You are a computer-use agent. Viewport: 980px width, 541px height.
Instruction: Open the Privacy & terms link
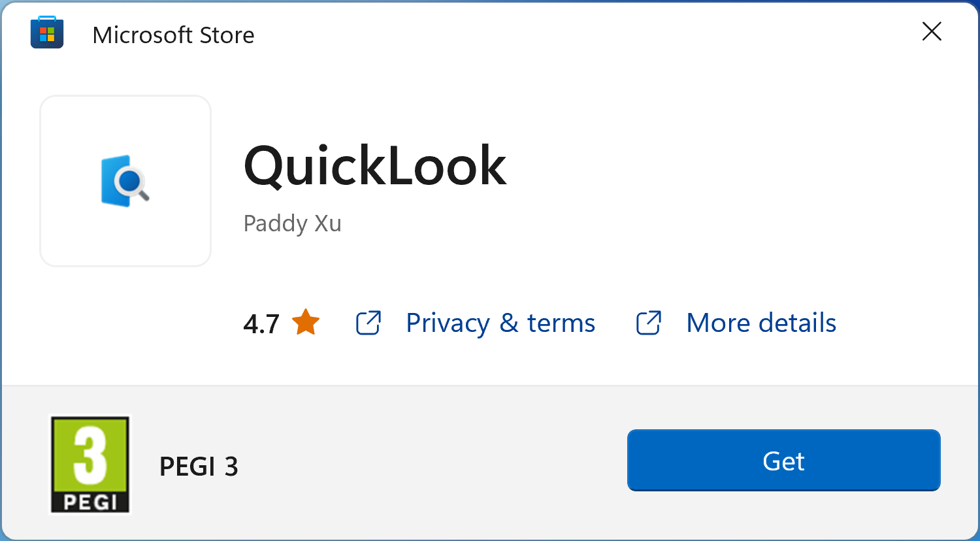click(x=500, y=322)
